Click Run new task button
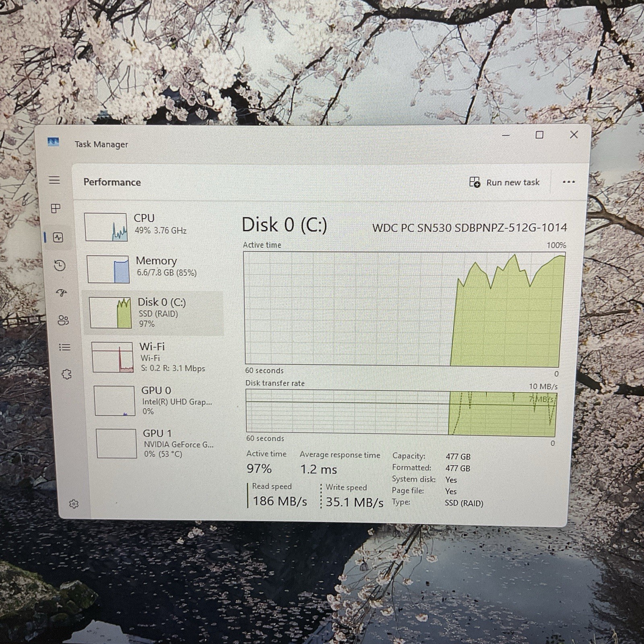 504,182
